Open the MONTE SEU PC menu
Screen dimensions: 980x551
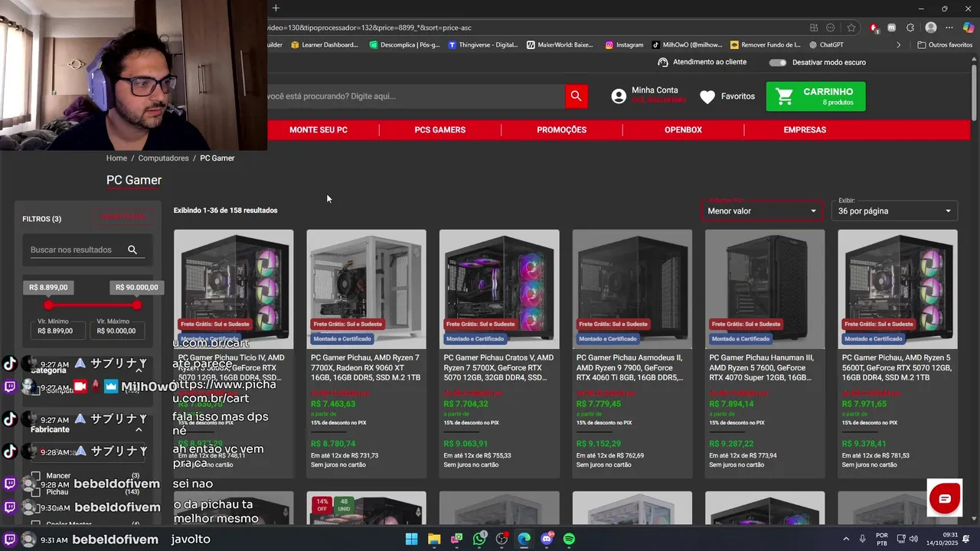pos(318,130)
